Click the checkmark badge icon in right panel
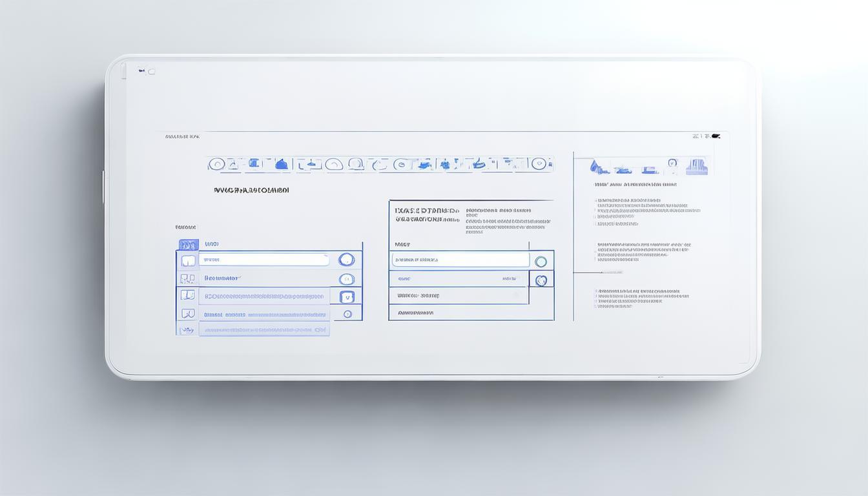 pyautogui.click(x=672, y=163)
